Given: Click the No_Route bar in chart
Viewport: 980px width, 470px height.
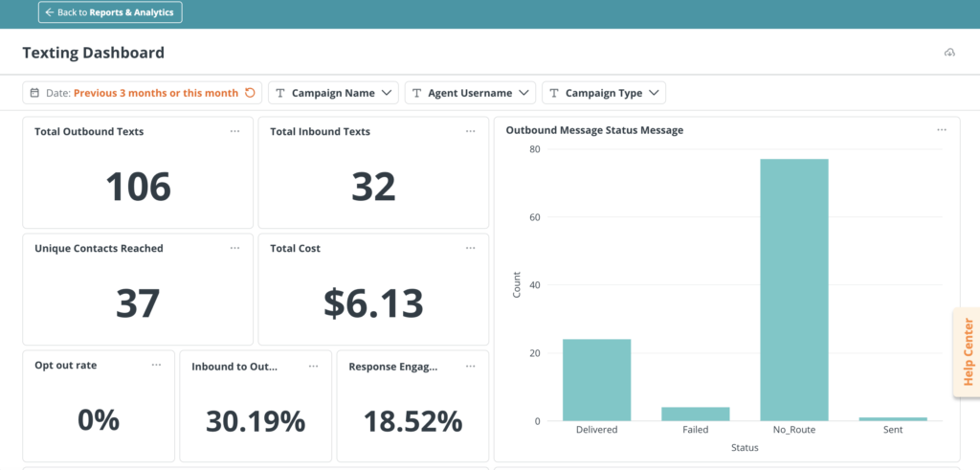Looking at the screenshot, I should (x=793, y=289).
